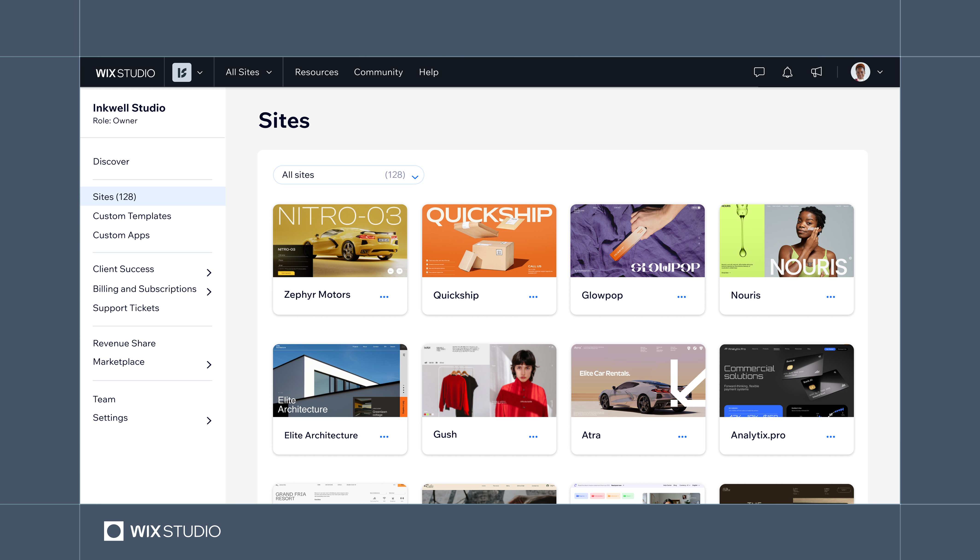Screen dimensions: 980x560
Task: Expand the Client Success section
Action: tap(209, 273)
